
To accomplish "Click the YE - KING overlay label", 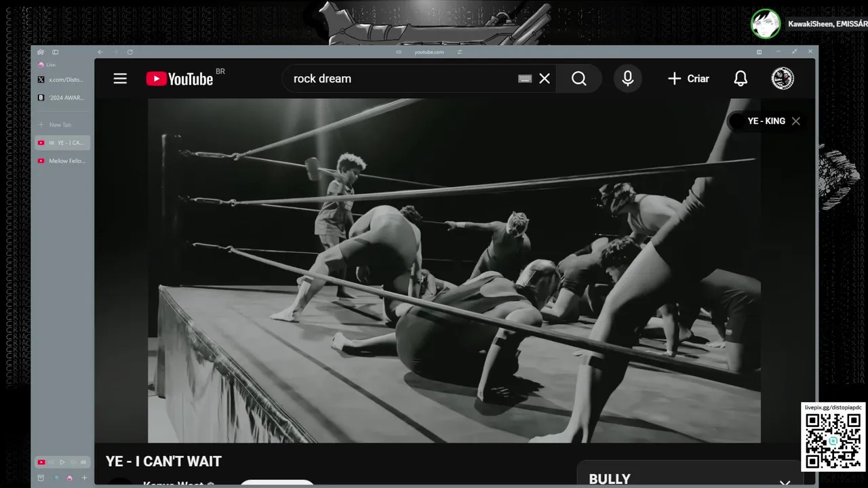I will 766,121.
